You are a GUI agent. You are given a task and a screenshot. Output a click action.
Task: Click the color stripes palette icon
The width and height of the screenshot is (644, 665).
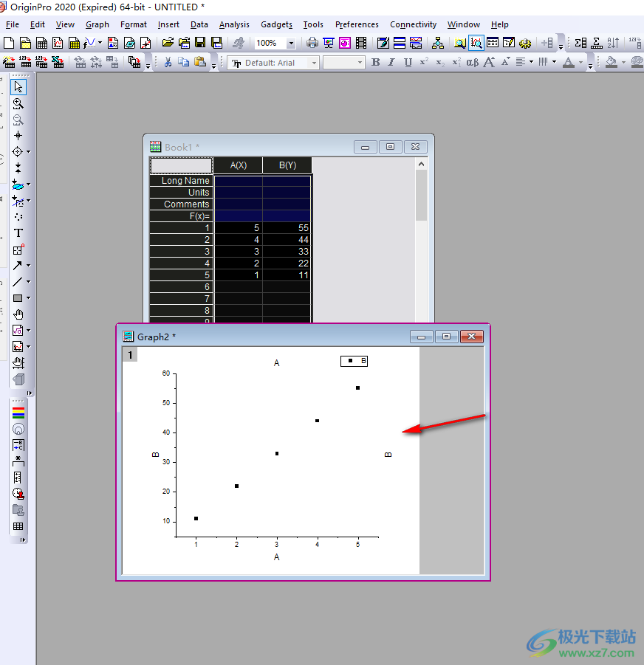(x=18, y=413)
